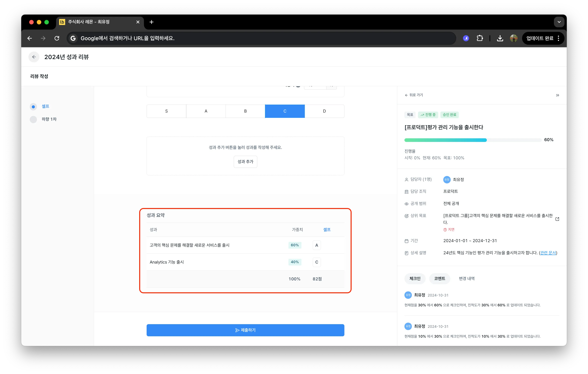Switch to the 코멘트 tab
This screenshot has height=374, width=588.
439,279
